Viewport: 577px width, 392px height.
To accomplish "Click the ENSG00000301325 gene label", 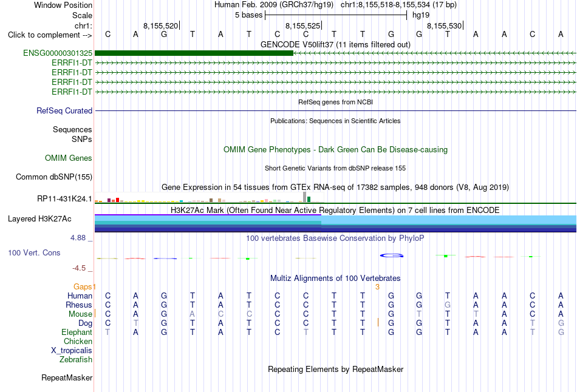I will (58, 53).
